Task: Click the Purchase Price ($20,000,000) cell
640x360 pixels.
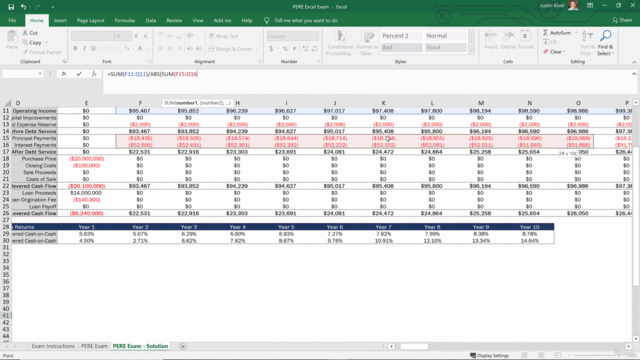Action: [x=86, y=159]
